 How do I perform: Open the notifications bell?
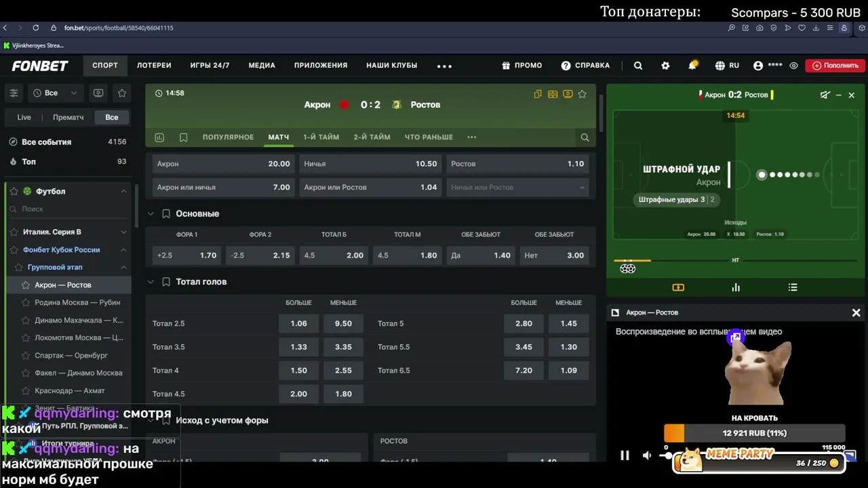click(692, 66)
